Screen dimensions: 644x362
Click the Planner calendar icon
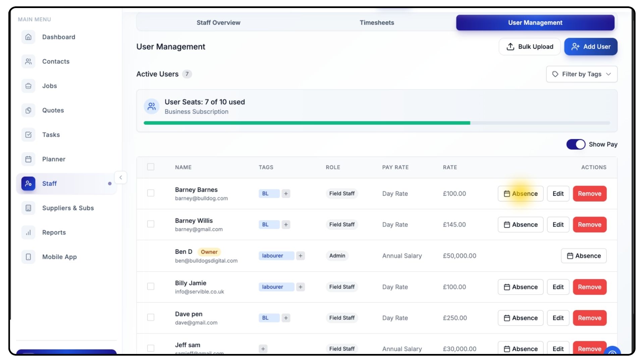[29, 159]
